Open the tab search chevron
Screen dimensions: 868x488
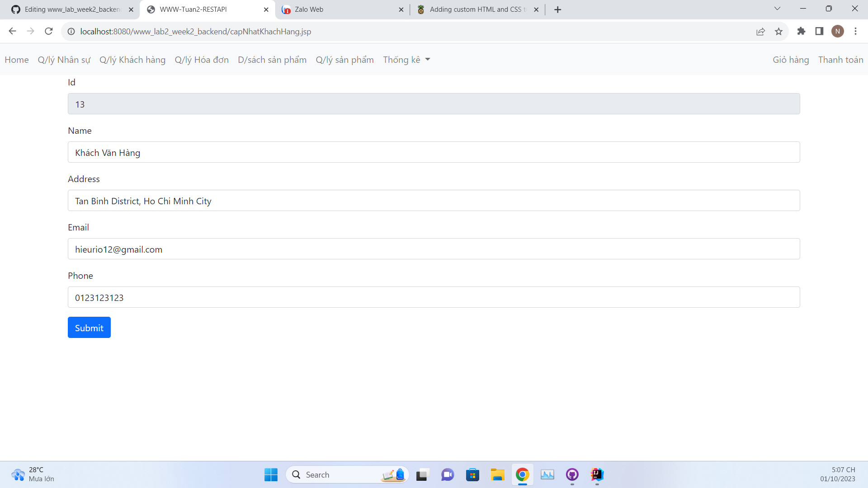pos(778,9)
